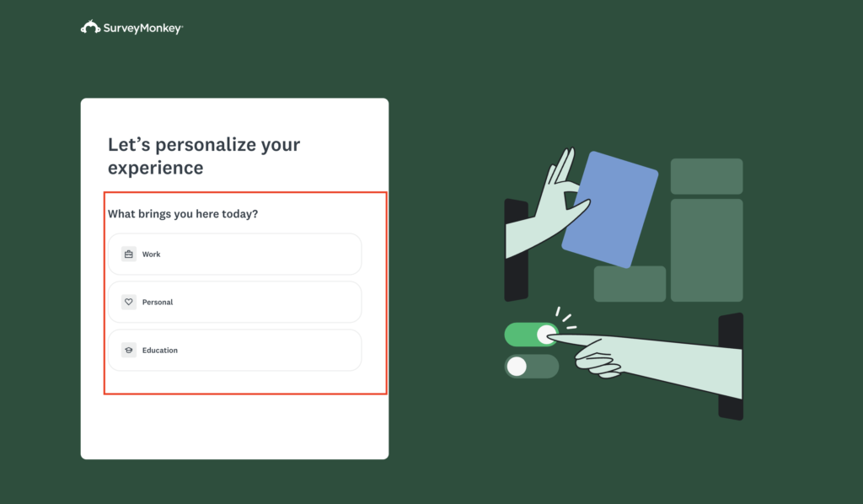Click the blue card in illustration
This screenshot has width=863, height=504.
pos(610,209)
